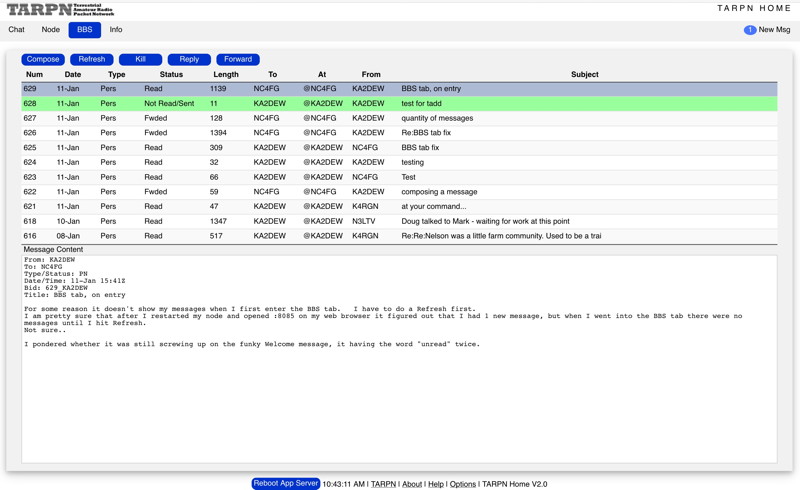800x490 pixels.
Task: Click 'Not Read/Sent' status in row 628
Action: (x=169, y=104)
